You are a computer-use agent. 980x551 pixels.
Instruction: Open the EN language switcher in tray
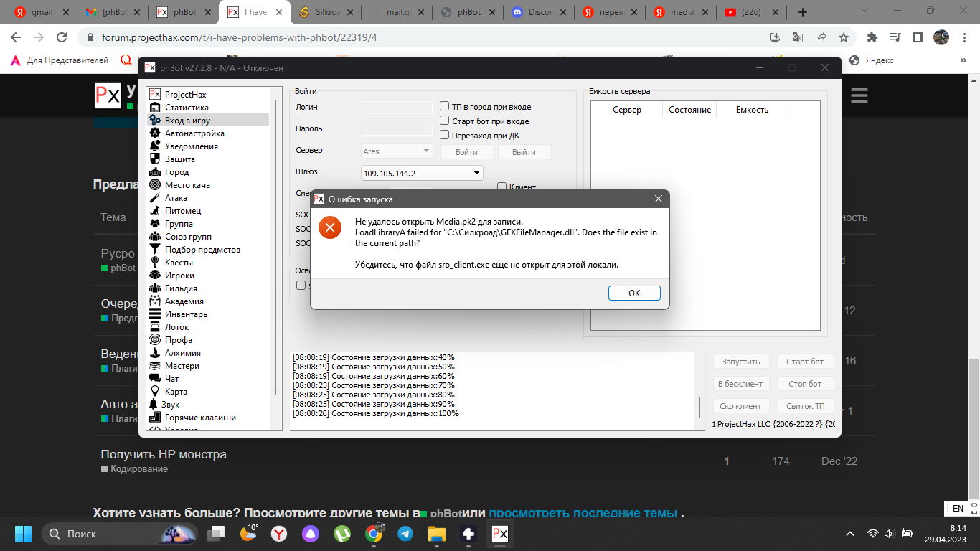pyautogui.click(x=958, y=509)
